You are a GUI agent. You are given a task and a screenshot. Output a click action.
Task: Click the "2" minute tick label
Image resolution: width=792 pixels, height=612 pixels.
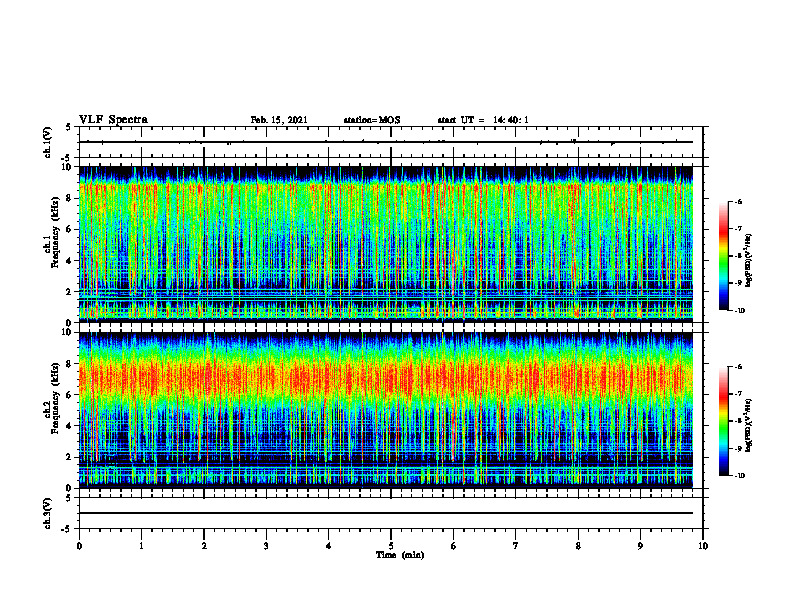click(204, 546)
